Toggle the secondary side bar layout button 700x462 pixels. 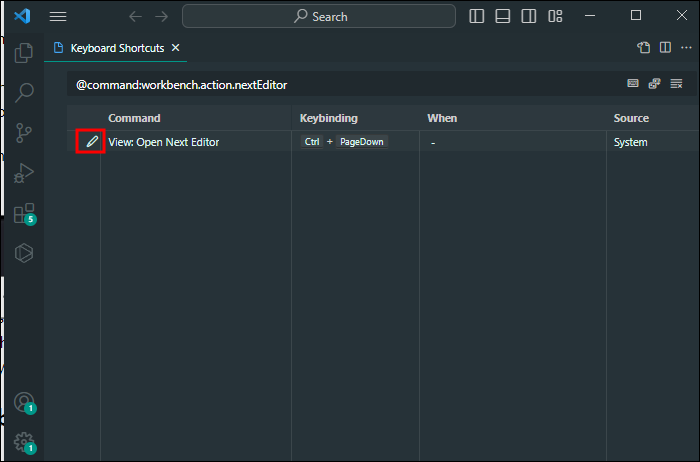coord(529,16)
